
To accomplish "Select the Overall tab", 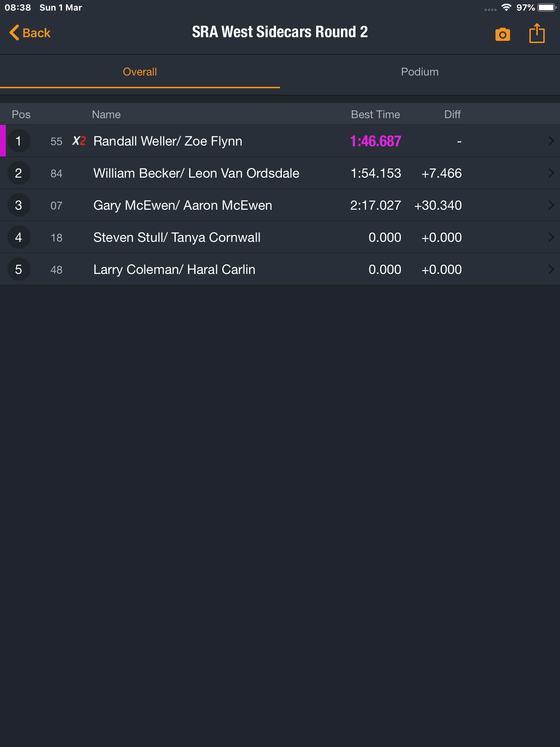I will (140, 72).
